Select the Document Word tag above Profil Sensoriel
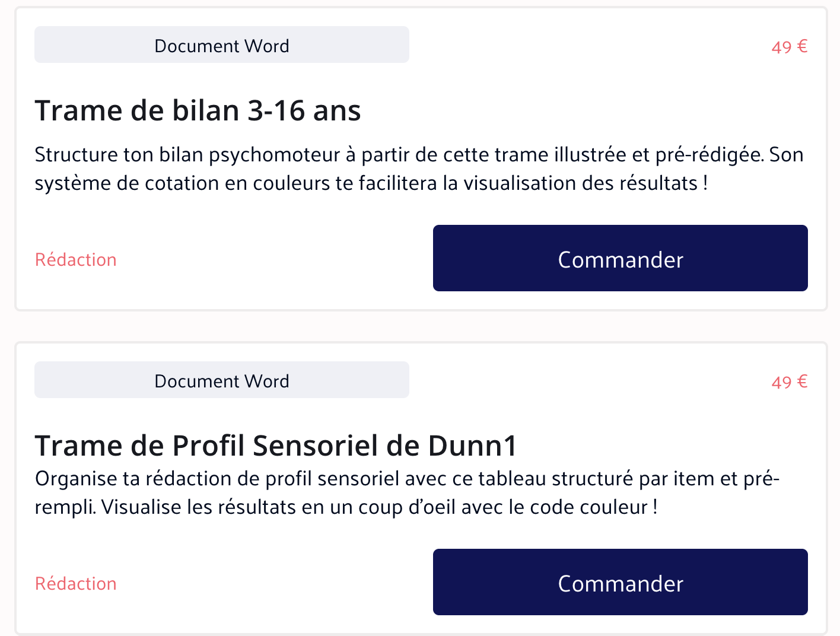This screenshot has height=636, width=840. [221, 380]
